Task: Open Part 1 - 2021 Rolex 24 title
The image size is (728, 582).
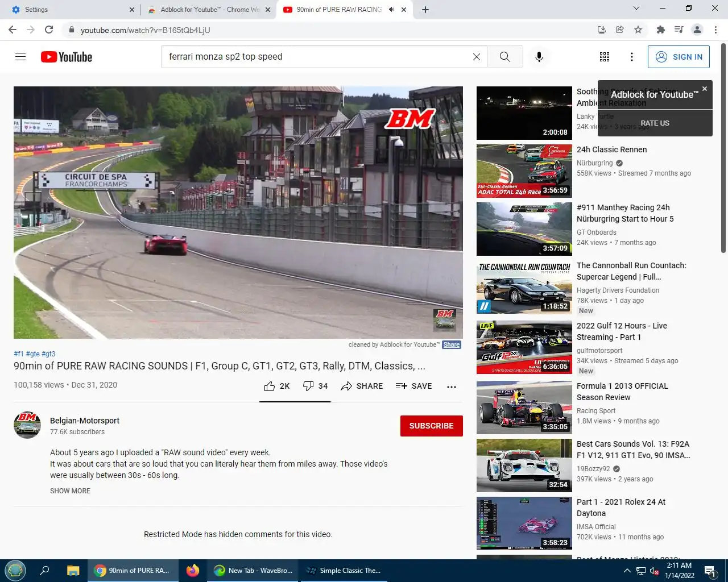Action: pos(621,508)
